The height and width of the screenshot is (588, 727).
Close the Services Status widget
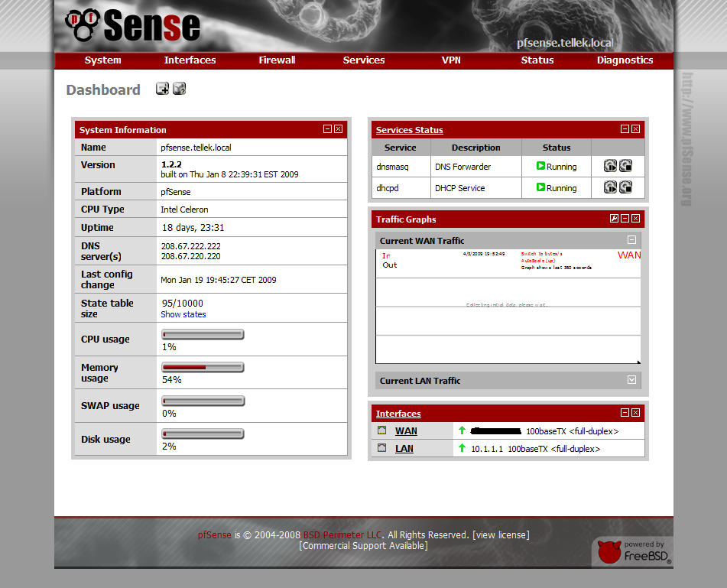click(x=636, y=129)
